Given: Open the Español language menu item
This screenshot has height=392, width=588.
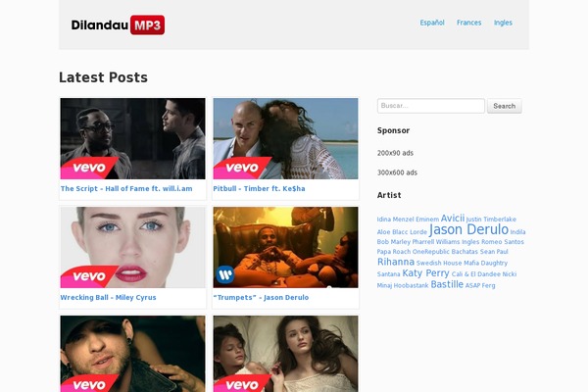Looking at the screenshot, I should click(x=432, y=23).
